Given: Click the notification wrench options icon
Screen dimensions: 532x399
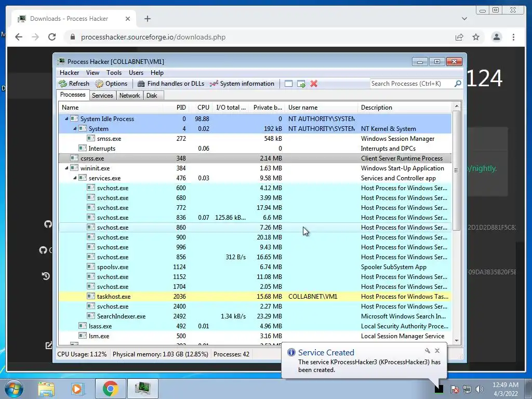Looking at the screenshot, I should (x=428, y=351).
